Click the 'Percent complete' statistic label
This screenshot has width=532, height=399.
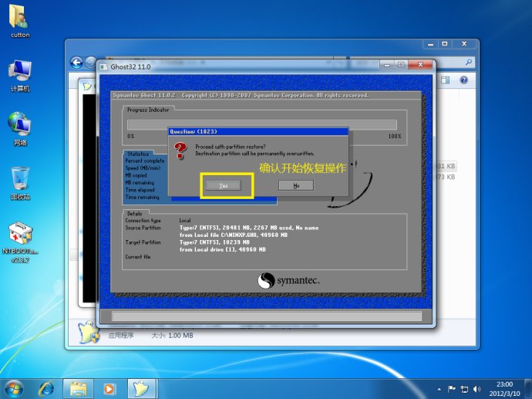pyautogui.click(x=144, y=161)
